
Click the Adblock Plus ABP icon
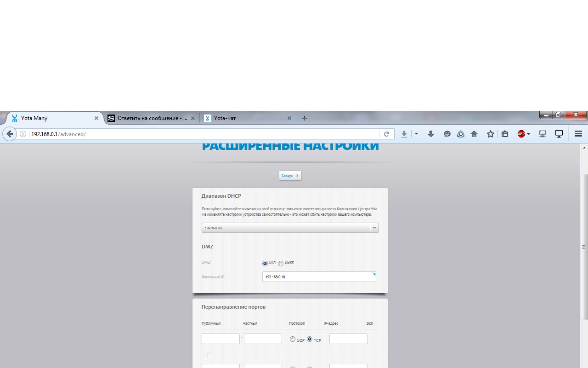pos(521,134)
